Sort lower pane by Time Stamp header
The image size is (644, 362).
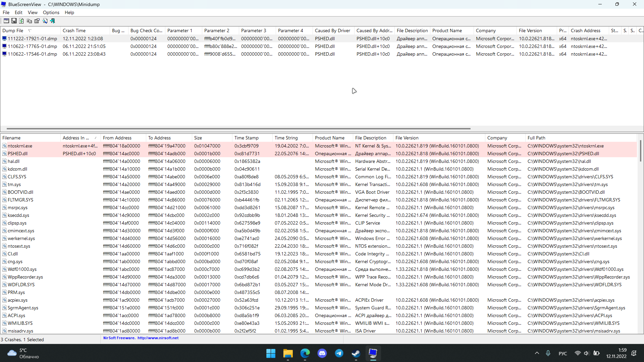point(252,138)
